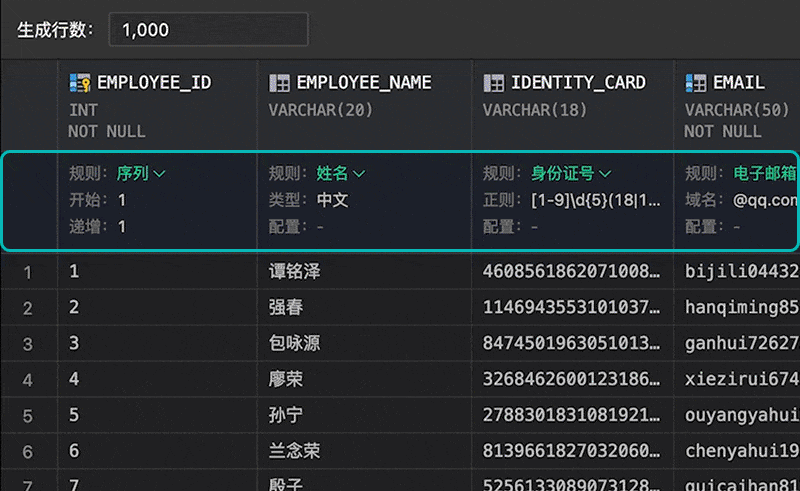Click the EMPLOYEE_NAME column table icon
The image size is (800, 491).
click(279, 83)
